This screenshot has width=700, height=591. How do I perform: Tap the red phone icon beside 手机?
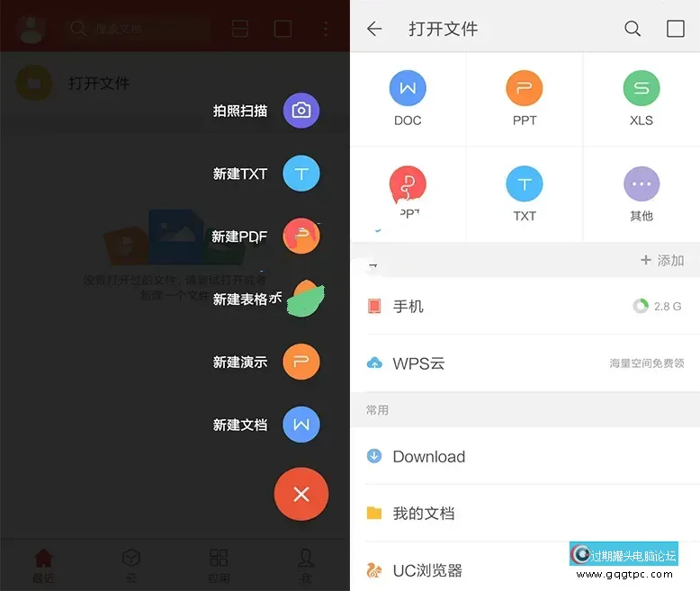click(374, 306)
